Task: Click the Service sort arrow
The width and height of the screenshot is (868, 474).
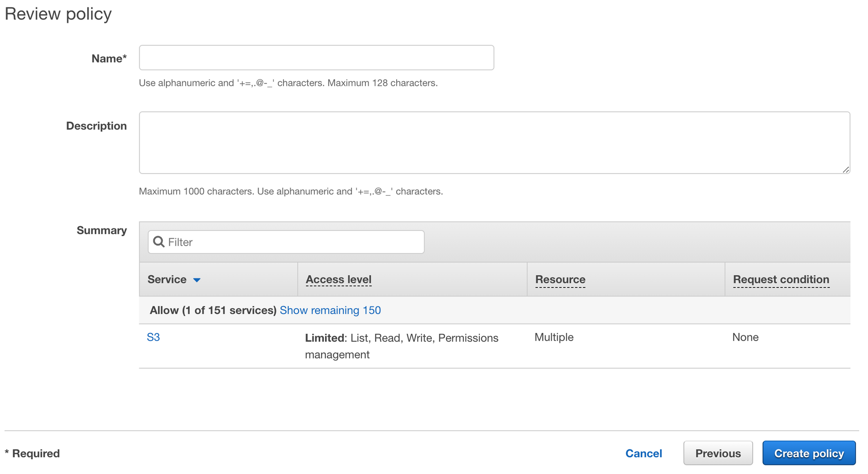Action: coord(197,280)
